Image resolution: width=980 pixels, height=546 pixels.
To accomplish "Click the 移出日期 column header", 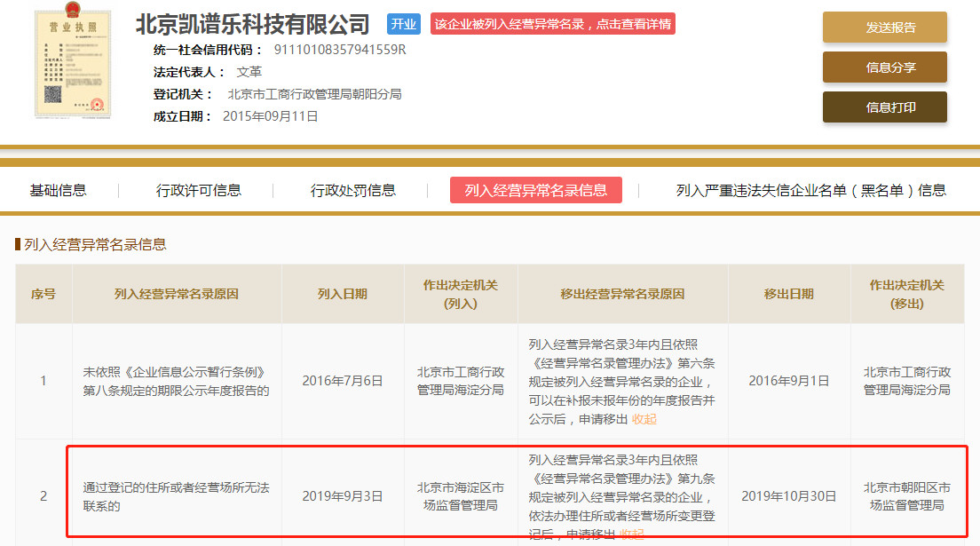I will click(788, 294).
